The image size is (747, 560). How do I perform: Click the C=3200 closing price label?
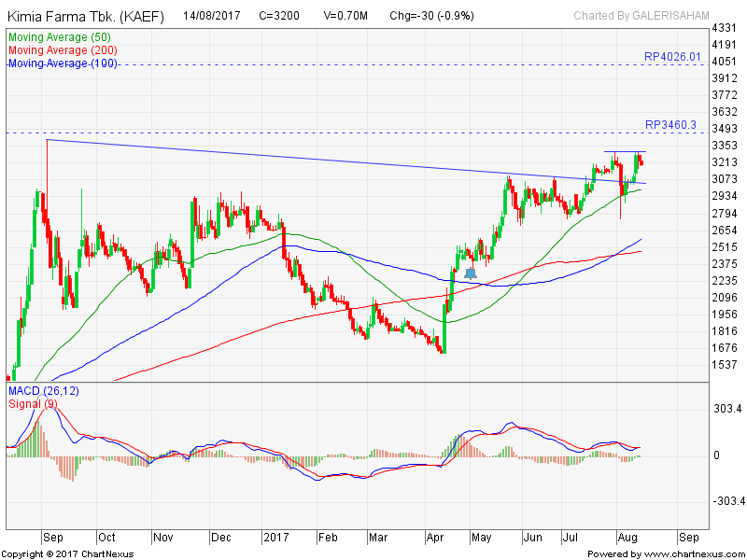(279, 17)
